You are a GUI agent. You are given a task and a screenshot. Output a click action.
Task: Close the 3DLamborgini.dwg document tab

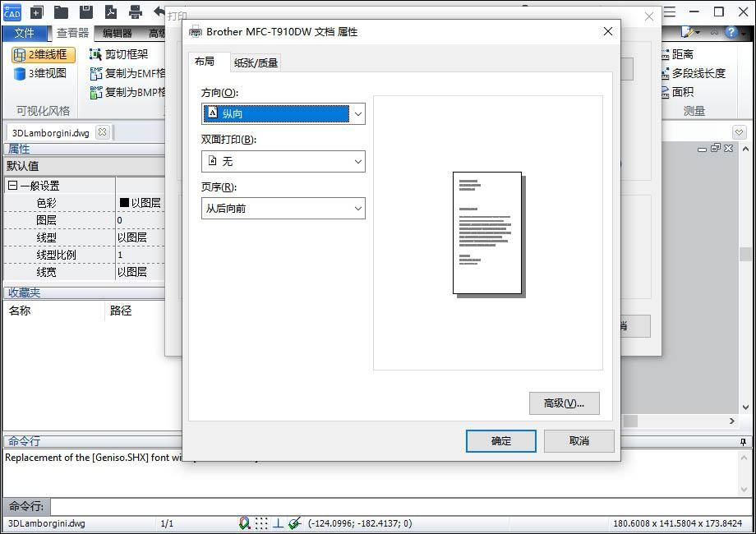click(102, 132)
